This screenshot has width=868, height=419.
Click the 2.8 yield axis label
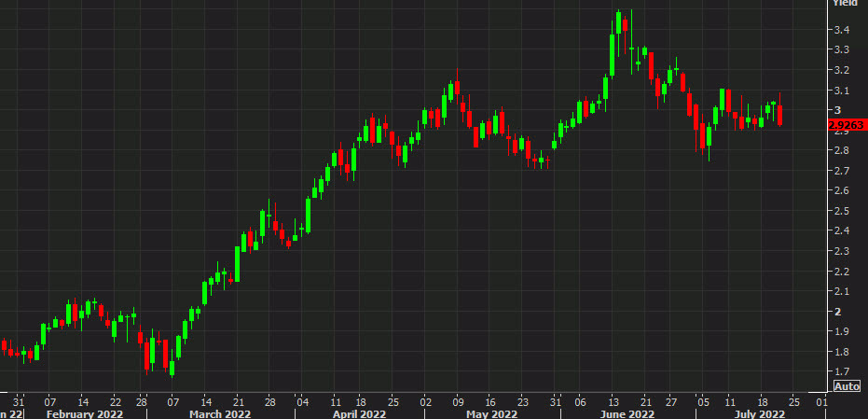point(842,151)
